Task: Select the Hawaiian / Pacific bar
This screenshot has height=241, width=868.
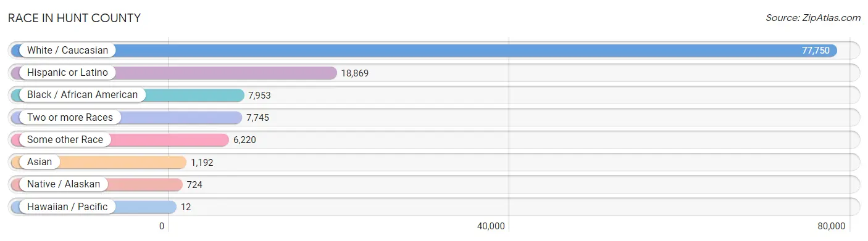Action: click(x=94, y=207)
